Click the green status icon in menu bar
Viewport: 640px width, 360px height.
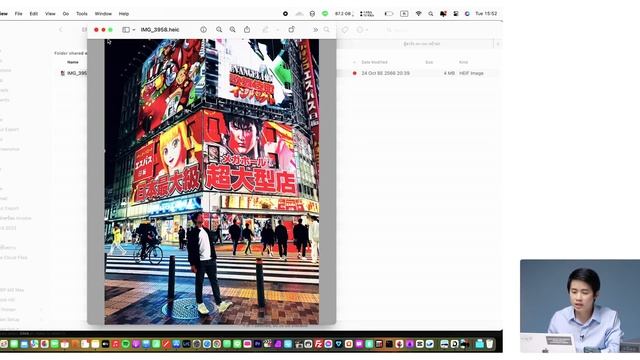coord(325,13)
